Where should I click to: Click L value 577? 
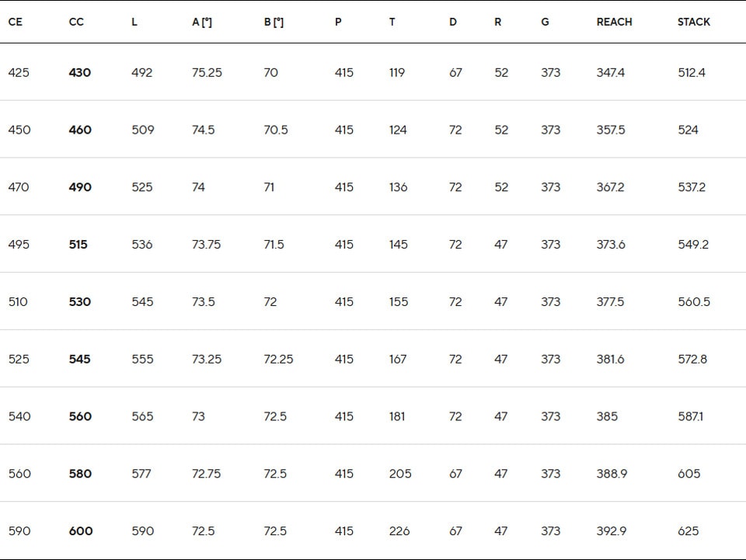click(x=141, y=474)
